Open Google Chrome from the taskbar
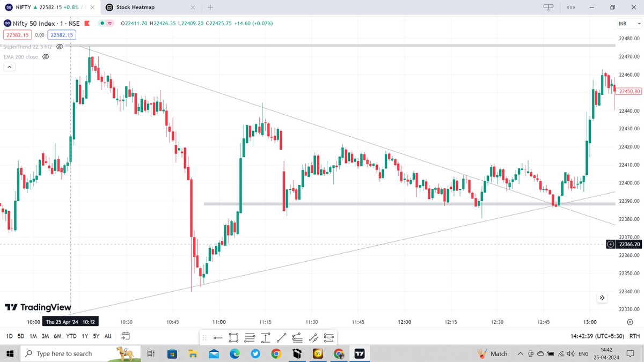Viewport: 644px width, 362px height. 276,354
